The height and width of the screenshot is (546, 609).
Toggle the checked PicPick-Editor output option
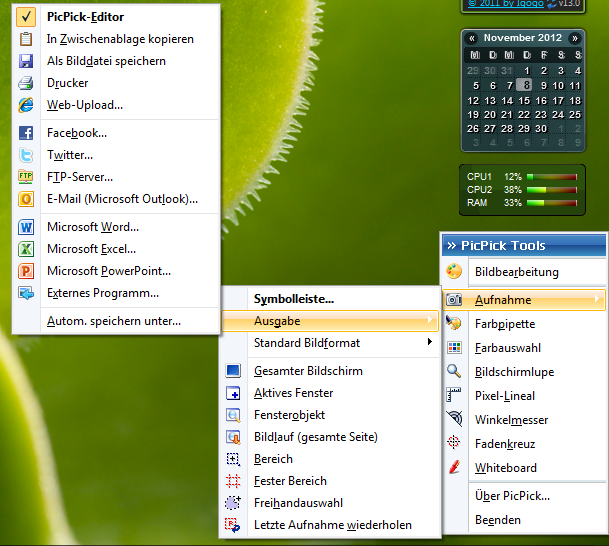[26, 17]
